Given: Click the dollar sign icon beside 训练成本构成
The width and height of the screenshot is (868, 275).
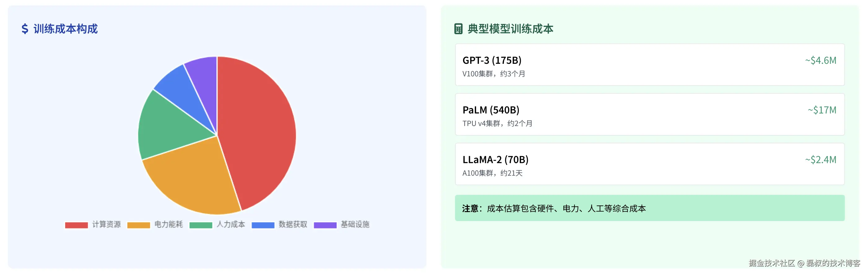Looking at the screenshot, I should click(x=24, y=28).
